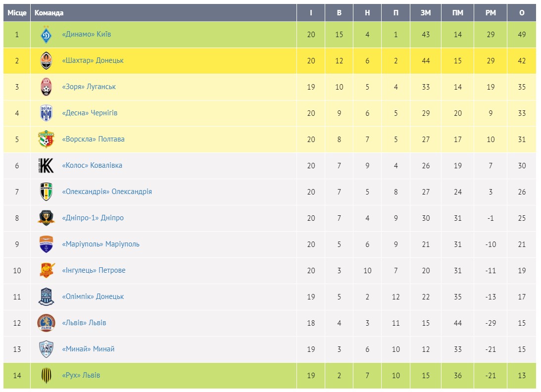Click the «О» points column header
This screenshot has width=541, height=392.
pyautogui.click(x=522, y=13)
